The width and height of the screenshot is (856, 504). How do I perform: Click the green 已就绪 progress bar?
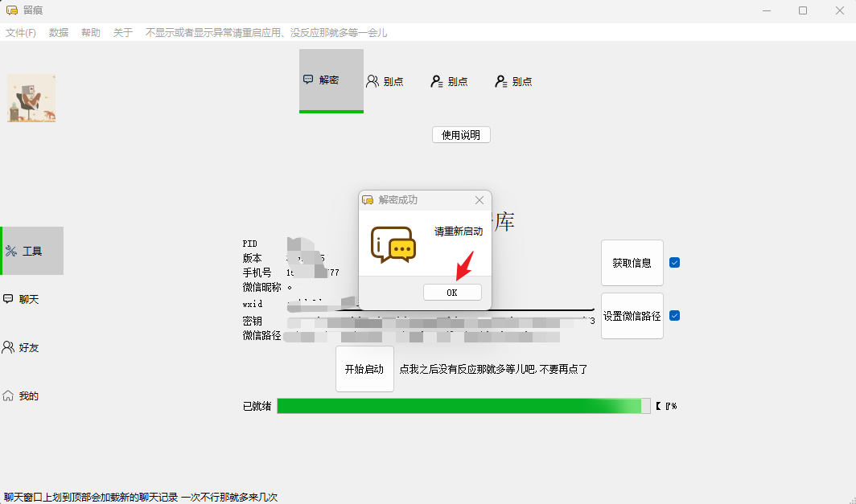[463, 405]
